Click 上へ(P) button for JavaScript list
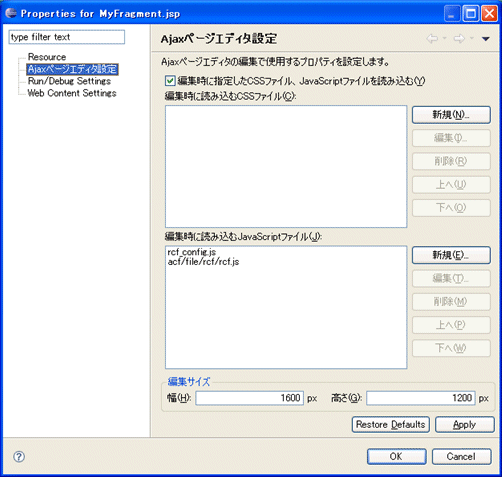The image size is (502, 477). point(451,325)
